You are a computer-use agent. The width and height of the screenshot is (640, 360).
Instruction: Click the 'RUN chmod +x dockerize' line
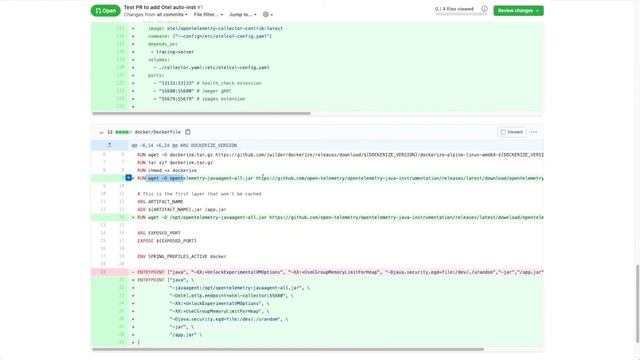[167, 171]
